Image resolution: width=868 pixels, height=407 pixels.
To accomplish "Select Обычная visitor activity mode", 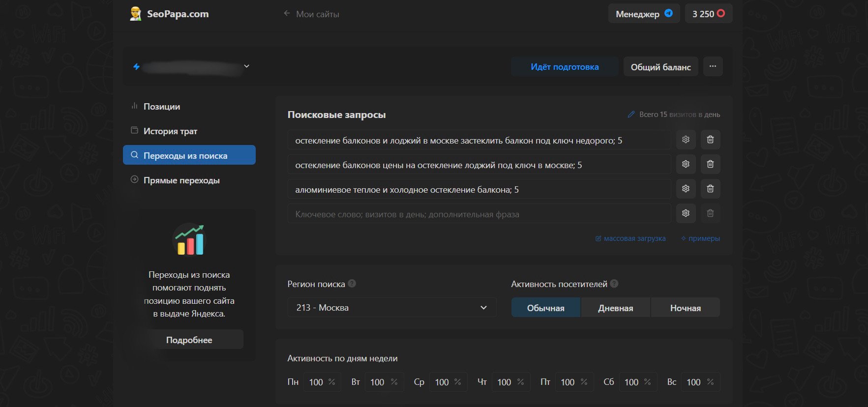I will click(545, 308).
